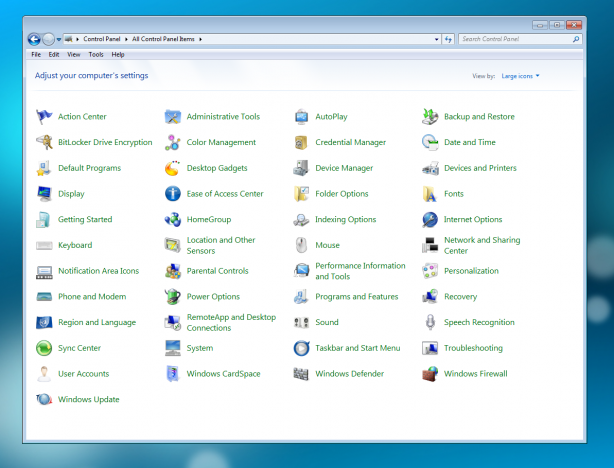Screen dimensions: 614x468
Task: Click the Control Panel breadcrumb
Action: (102, 39)
